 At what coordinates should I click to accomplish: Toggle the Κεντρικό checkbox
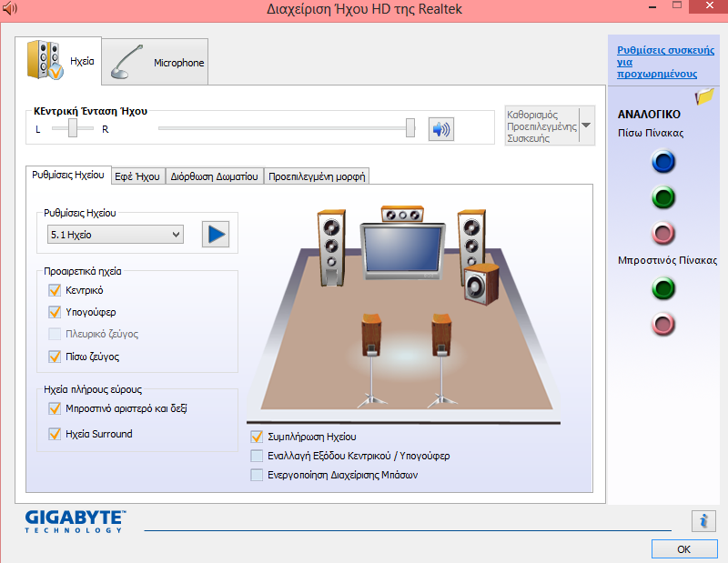(x=55, y=290)
